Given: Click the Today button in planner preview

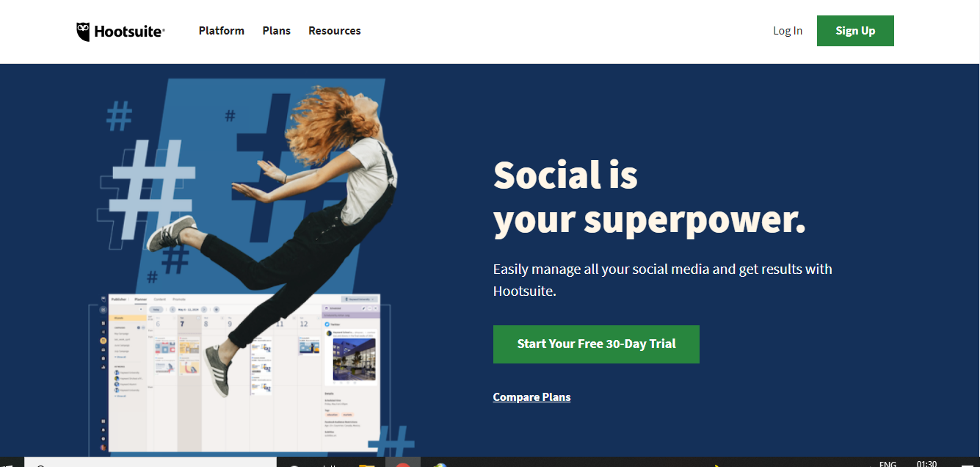Looking at the screenshot, I should 156,310.
